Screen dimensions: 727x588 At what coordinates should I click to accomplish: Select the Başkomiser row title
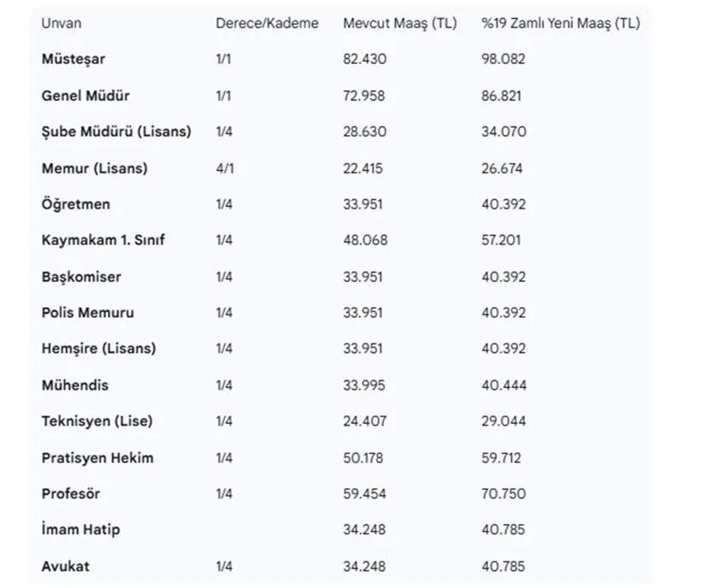tap(81, 277)
